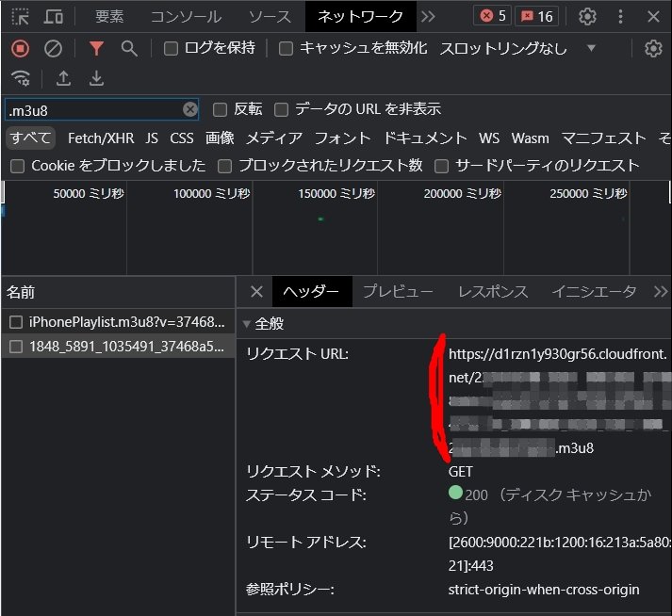672x616 pixels.
Task: Click the export HAR download icon
Action: [x=96, y=78]
